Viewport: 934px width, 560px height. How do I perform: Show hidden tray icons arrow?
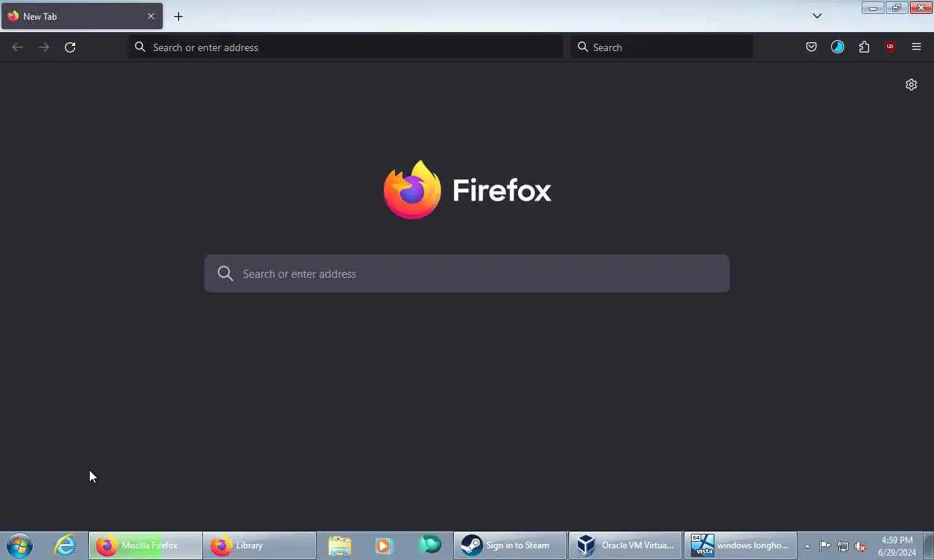807,546
